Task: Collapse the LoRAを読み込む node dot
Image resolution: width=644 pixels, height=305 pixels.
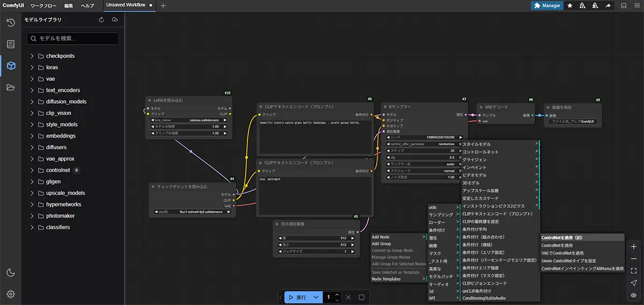Action: 150,100
